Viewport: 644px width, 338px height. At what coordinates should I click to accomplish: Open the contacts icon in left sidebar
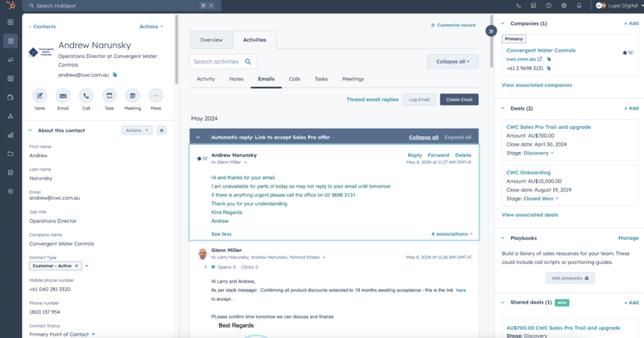coord(10,41)
